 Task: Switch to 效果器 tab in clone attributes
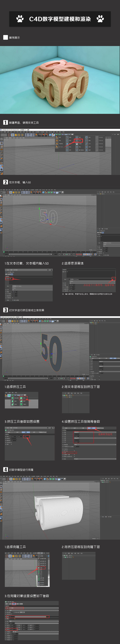tap(21, 604)
